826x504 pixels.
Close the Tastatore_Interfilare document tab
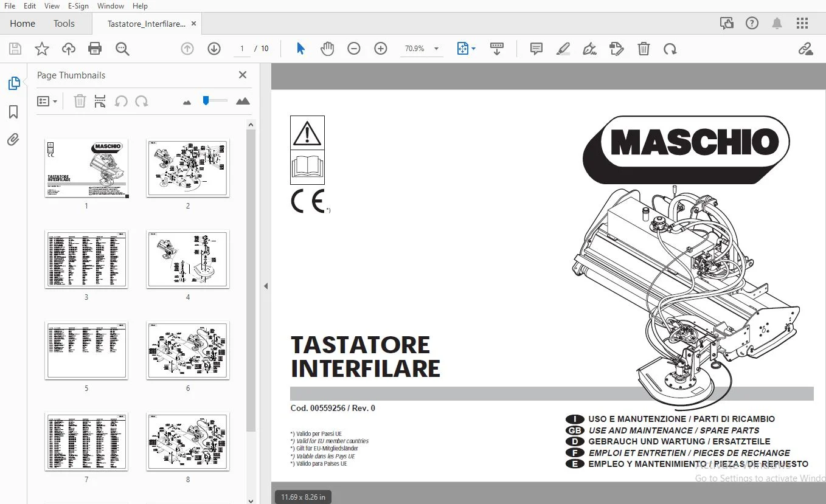(x=194, y=24)
